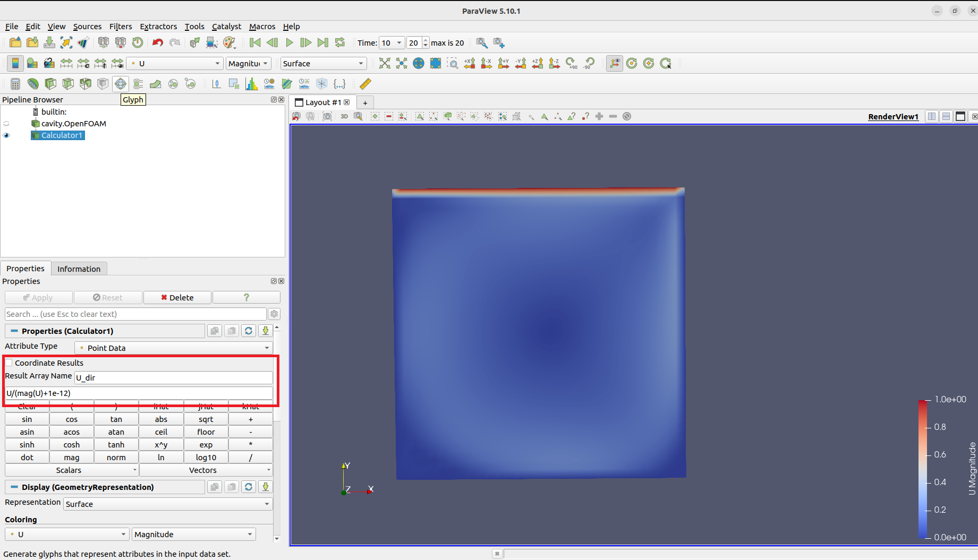Rescale to custom data range
This screenshot has width=978, height=560.
click(83, 64)
